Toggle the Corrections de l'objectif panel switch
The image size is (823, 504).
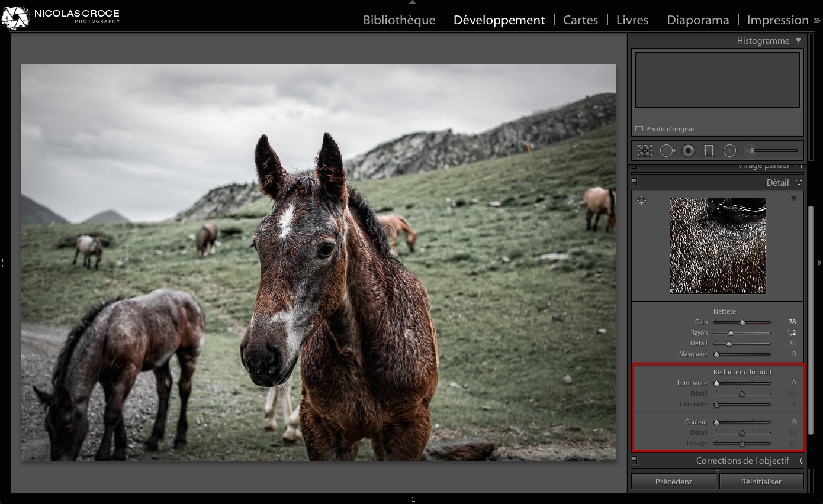635,460
